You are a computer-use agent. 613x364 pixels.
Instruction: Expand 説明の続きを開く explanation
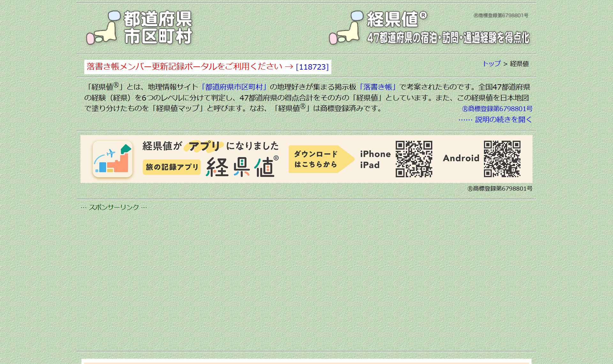click(x=495, y=119)
